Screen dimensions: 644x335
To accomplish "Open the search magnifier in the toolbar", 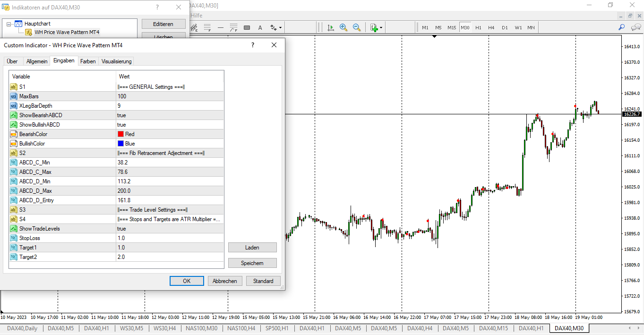I will (x=622, y=27).
